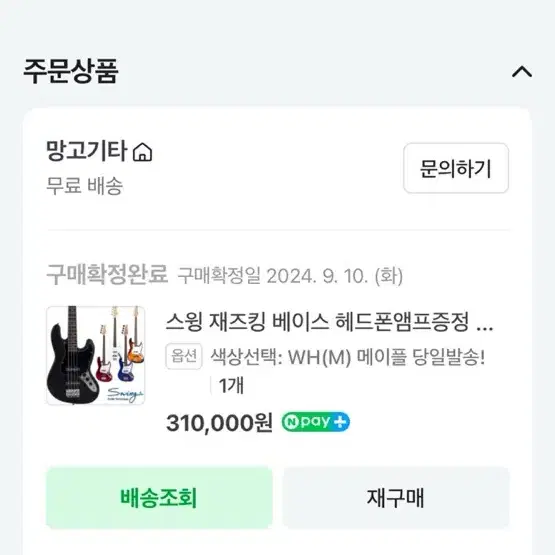Open the home icon beside 망고기타
The image size is (555, 555).
coord(142,152)
